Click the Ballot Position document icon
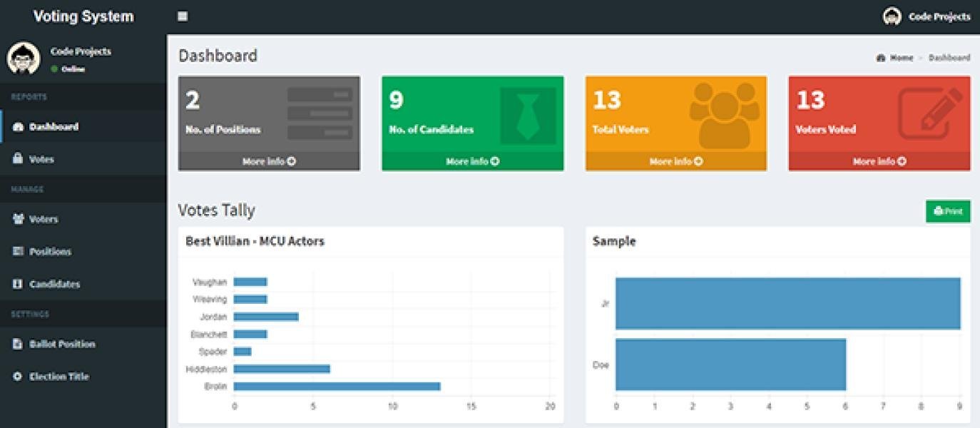 coord(19,344)
